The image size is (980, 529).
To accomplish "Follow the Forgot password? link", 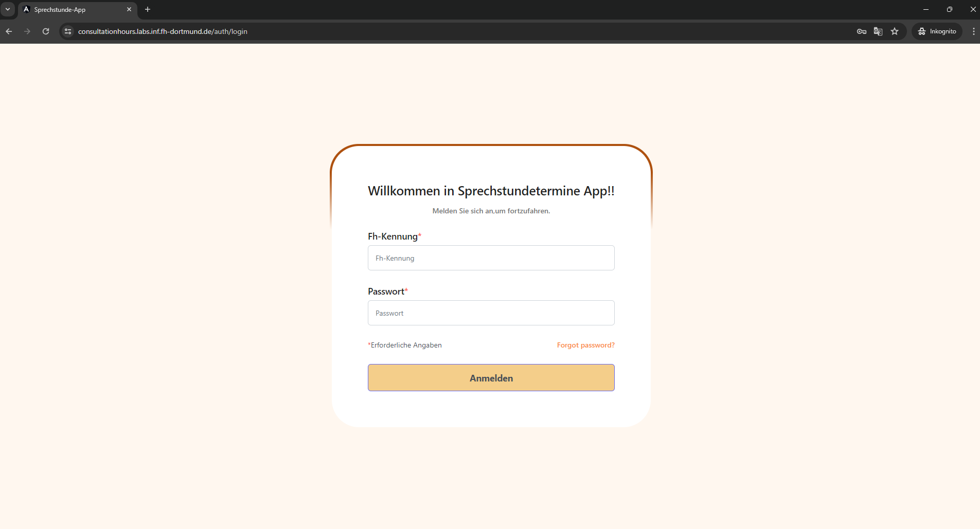I will (x=585, y=345).
